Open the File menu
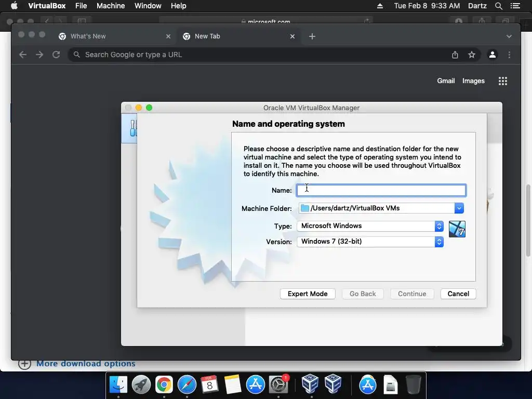 (x=81, y=6)
